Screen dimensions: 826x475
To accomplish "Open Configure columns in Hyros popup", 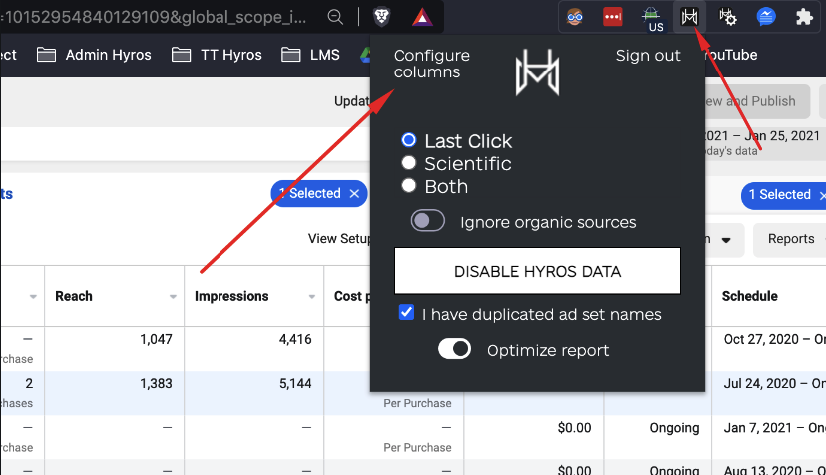I will point(432,64).
